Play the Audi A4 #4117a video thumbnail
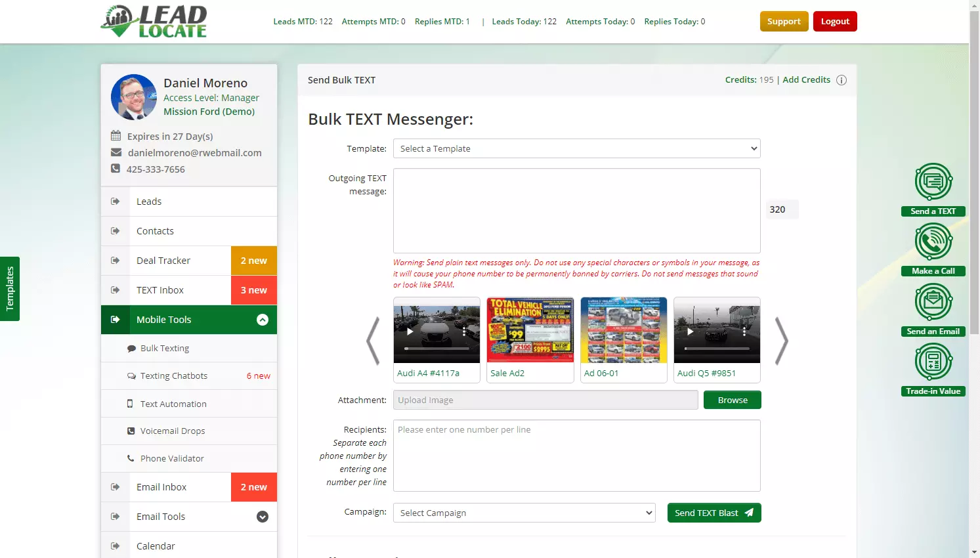 coord(437,330)
